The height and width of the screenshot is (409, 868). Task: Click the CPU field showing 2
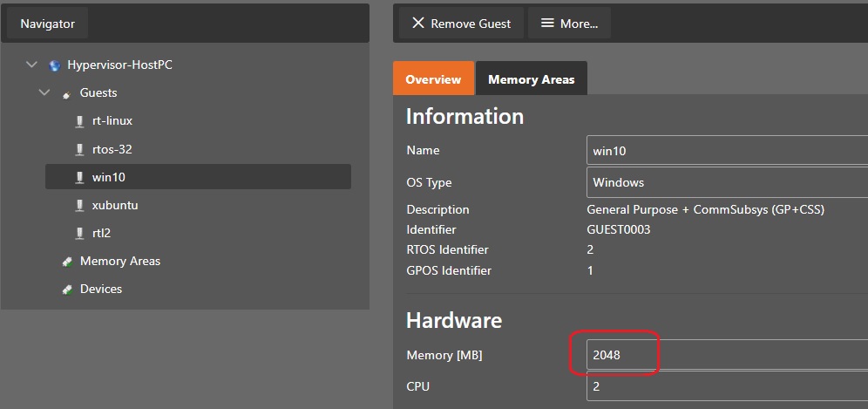coord(728,386)
